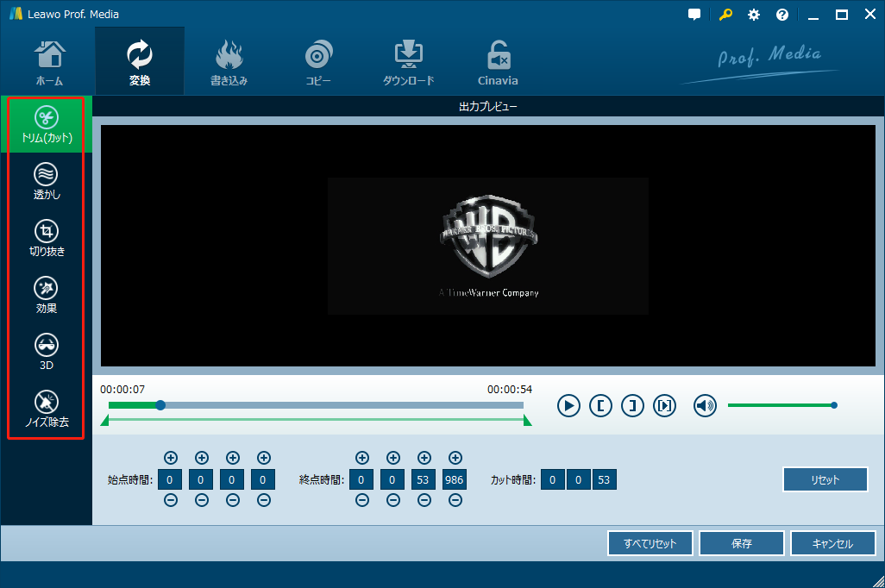This screenshot has width=885, height=588.
Task: Open settings gear in title bar
Action: [754, 15]
